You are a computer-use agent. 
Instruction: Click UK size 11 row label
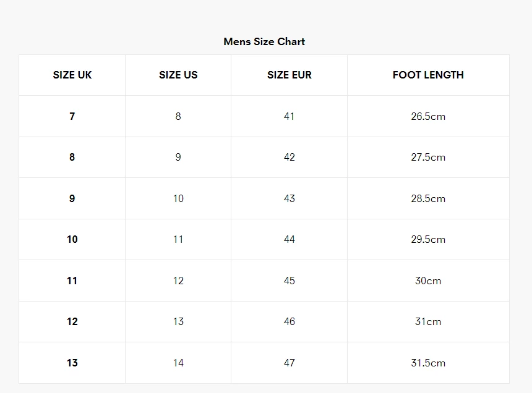72,281
